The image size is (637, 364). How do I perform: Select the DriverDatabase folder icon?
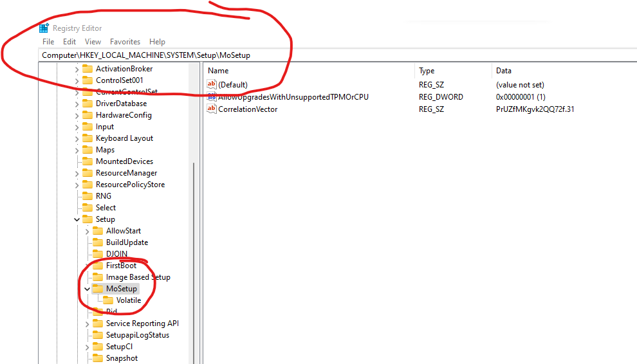point(88,103)
